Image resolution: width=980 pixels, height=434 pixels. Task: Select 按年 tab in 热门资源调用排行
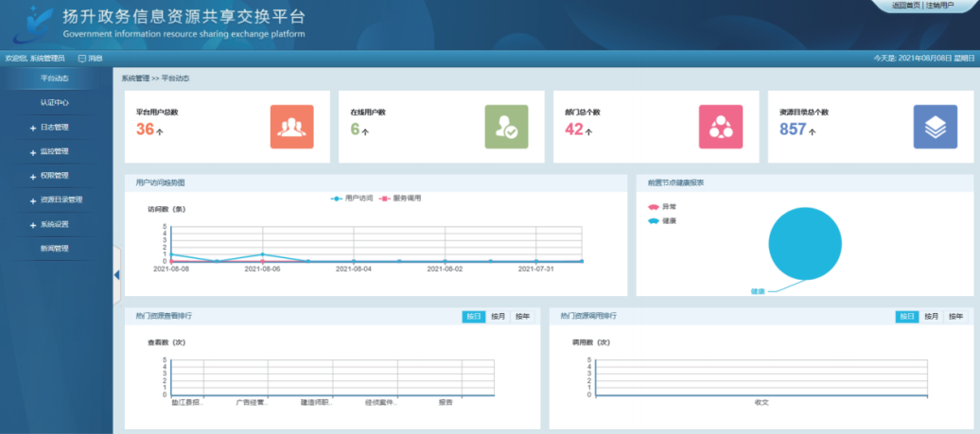(955, 317)
